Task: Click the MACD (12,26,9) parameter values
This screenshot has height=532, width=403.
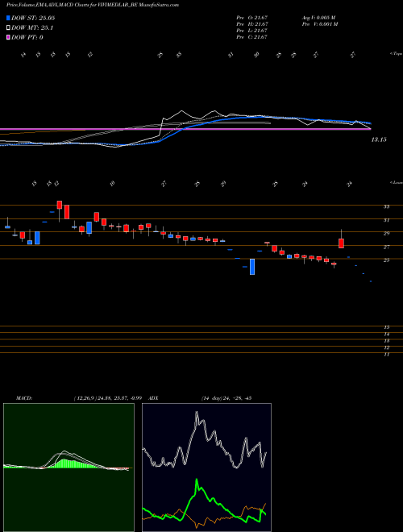Action: coord(109,398)
